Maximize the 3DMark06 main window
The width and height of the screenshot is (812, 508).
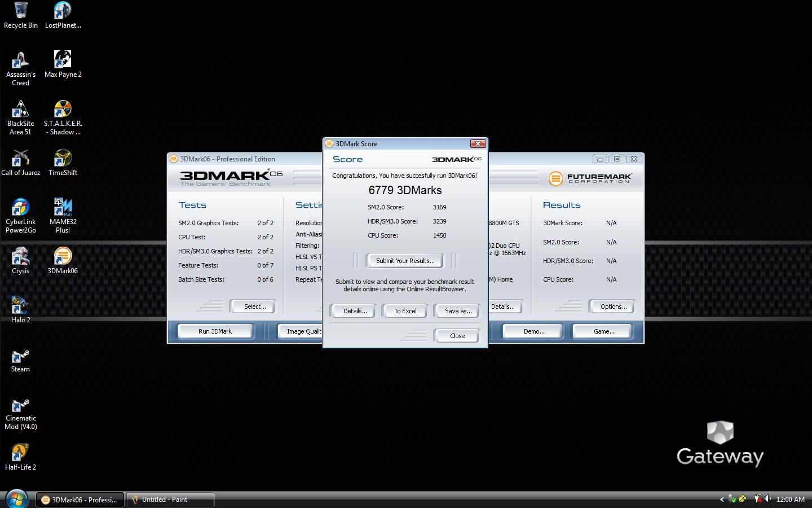tap(617, 159)
